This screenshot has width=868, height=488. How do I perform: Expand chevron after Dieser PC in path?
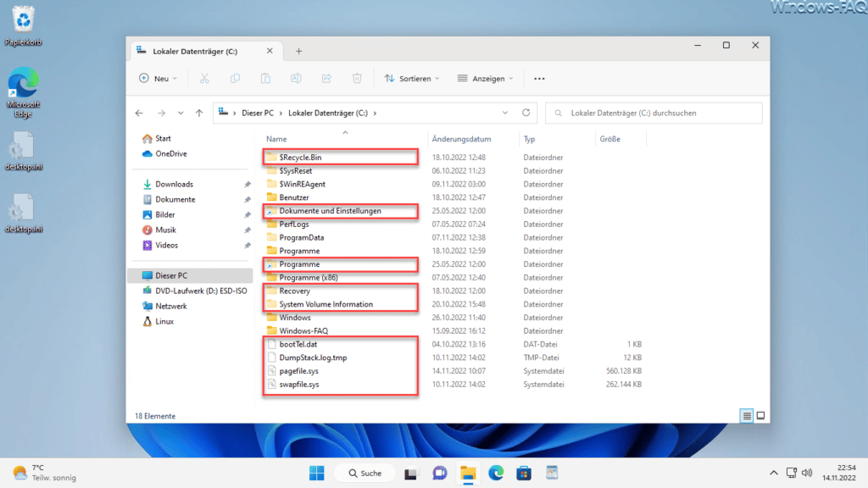tap(281, 113)
